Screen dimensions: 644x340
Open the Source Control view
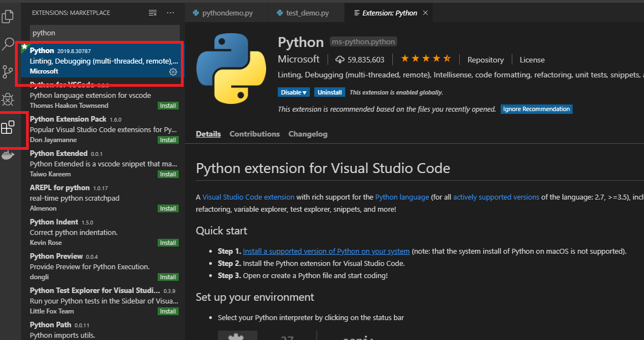coord(8,72)
